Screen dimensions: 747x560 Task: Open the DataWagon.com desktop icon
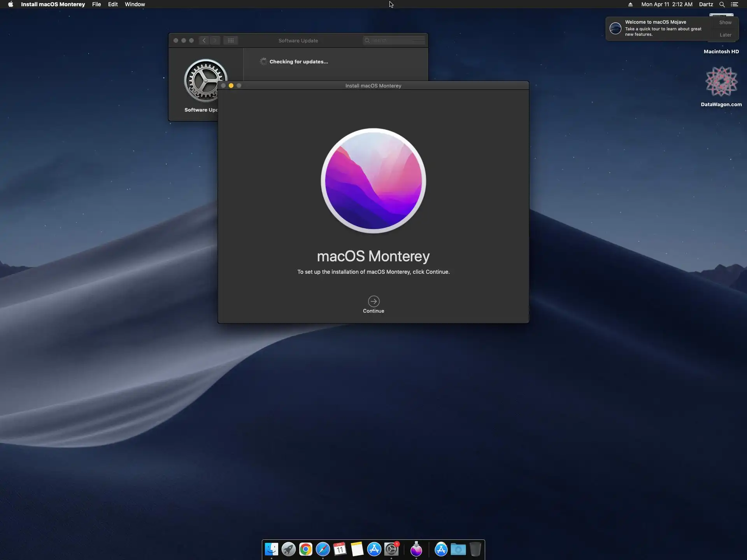(721, 82)
